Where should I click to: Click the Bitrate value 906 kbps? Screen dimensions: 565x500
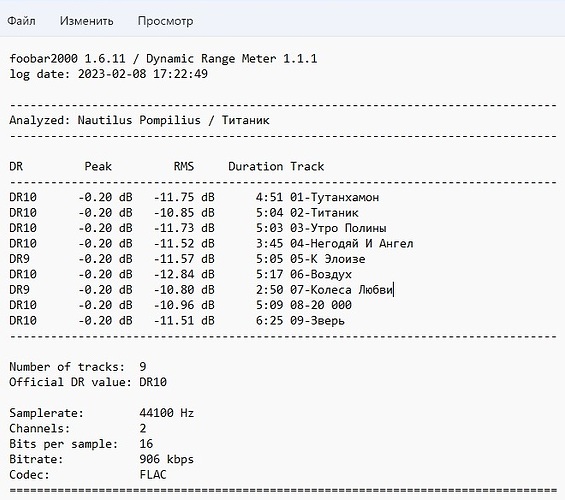coord(167,460)
